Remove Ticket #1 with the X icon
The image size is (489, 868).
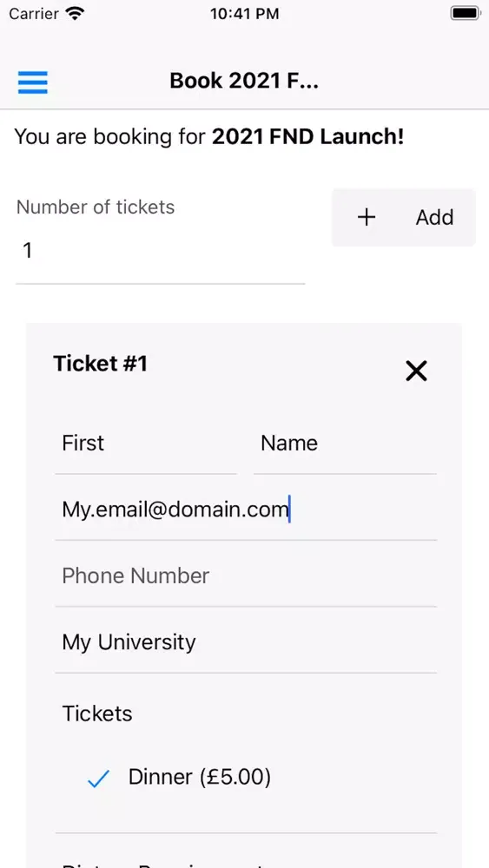tap(416, 371)
